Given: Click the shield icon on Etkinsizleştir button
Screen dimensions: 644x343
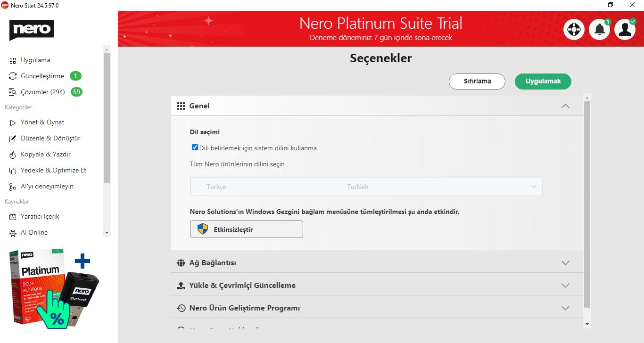Looking at the screenshot, I should tap(203, 229).
